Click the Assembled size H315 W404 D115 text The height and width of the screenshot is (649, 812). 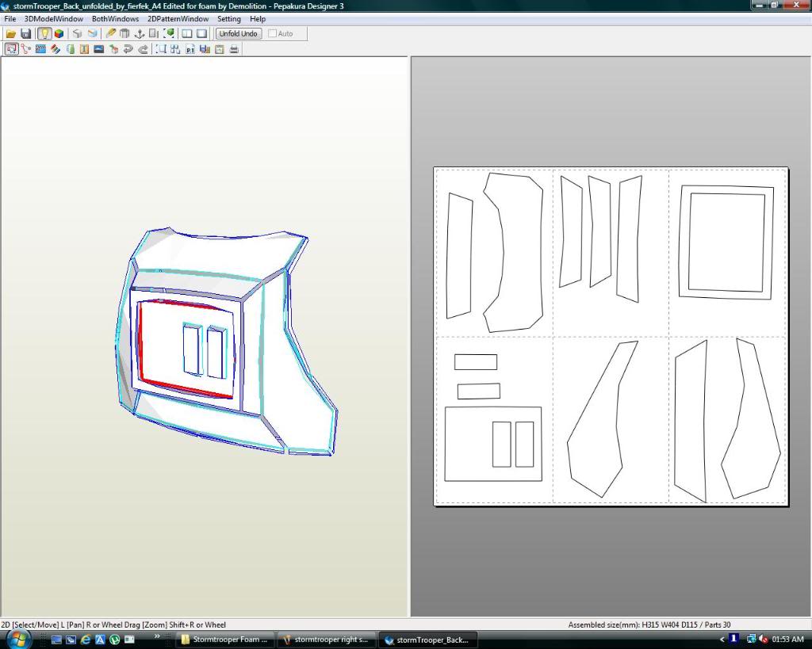[x=649, y=624]
